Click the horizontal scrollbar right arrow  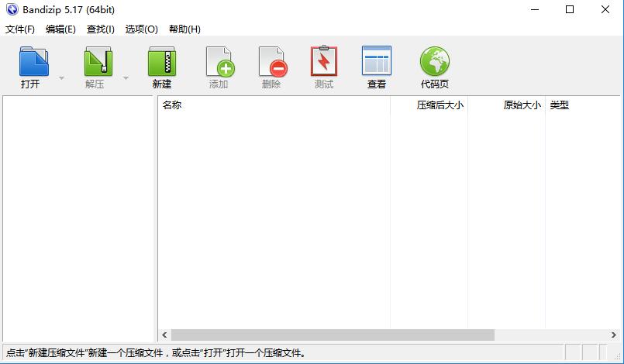pyautogui.click(x=614, y=335)
